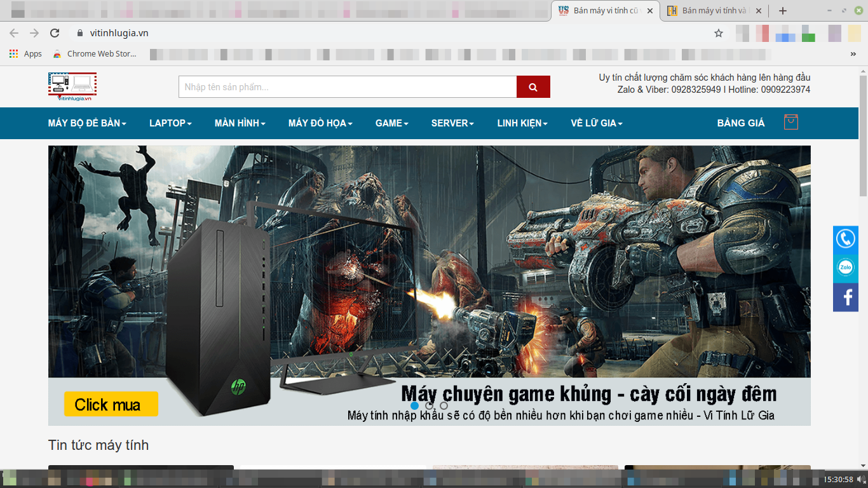868x488 pixels.
Task: Reload the page with the refresh icon
Action: pyautogui.click(x=55, y=33)
